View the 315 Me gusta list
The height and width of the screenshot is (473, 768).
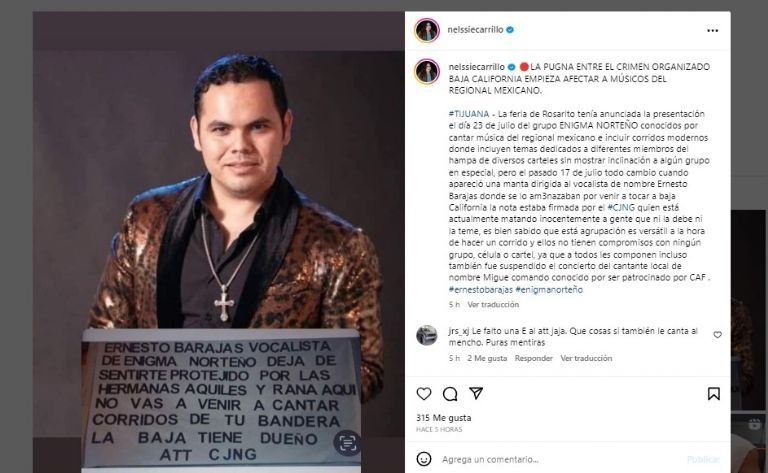pyautogui.click(x=444, y=418)
